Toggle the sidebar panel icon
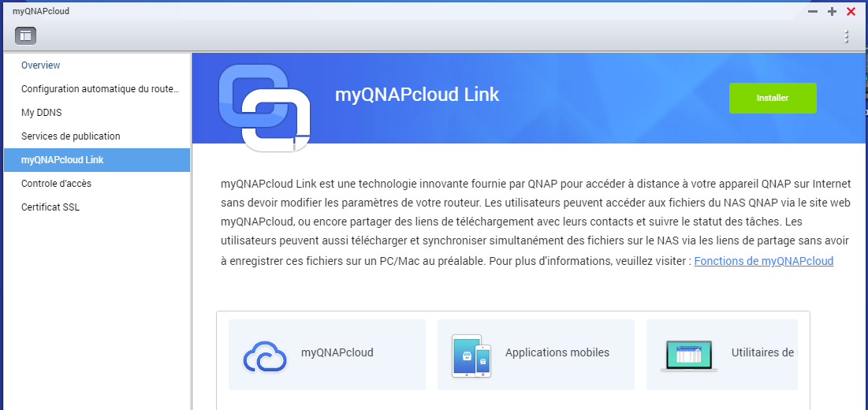Image resolution: width=868 pixels, height=410 pixels. (25, 35)
